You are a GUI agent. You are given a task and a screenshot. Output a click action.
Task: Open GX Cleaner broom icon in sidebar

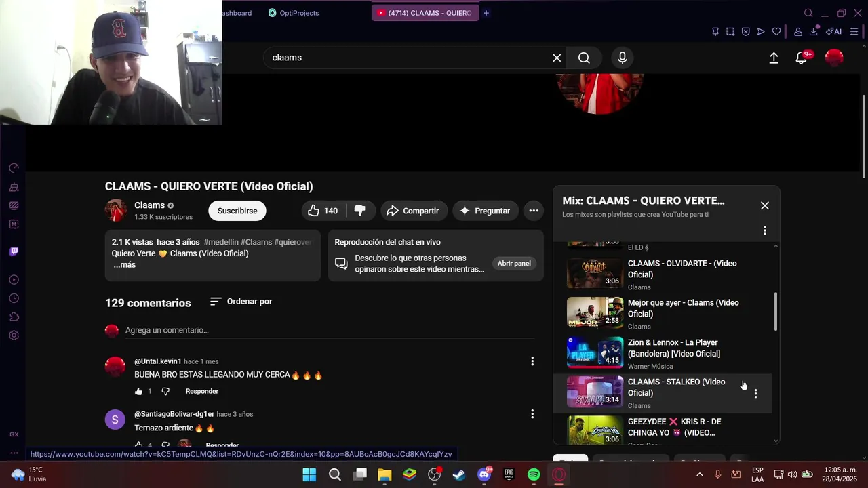14,187
